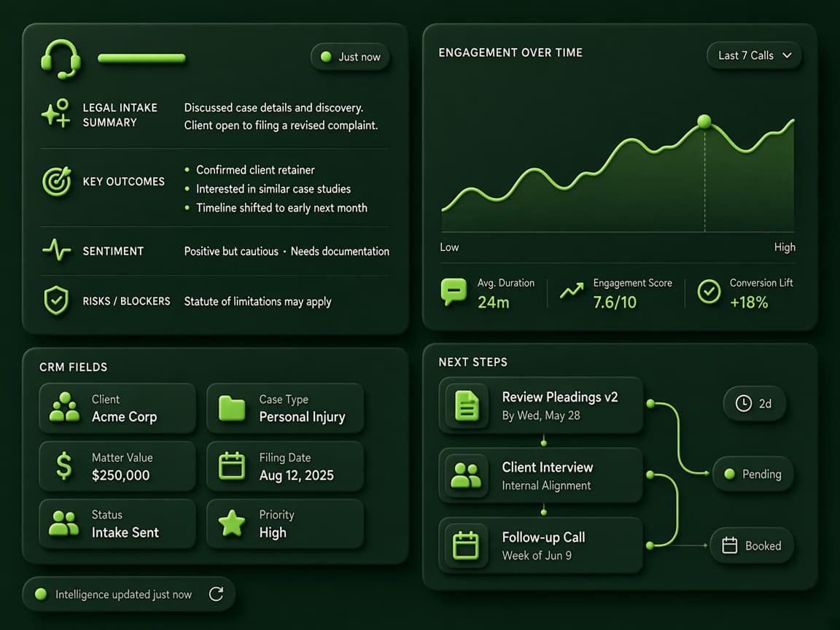The width and height of the screenshot is (840, 630).
Task: Click the Interested in similar case studies outcome
Action: pos(273,189)
